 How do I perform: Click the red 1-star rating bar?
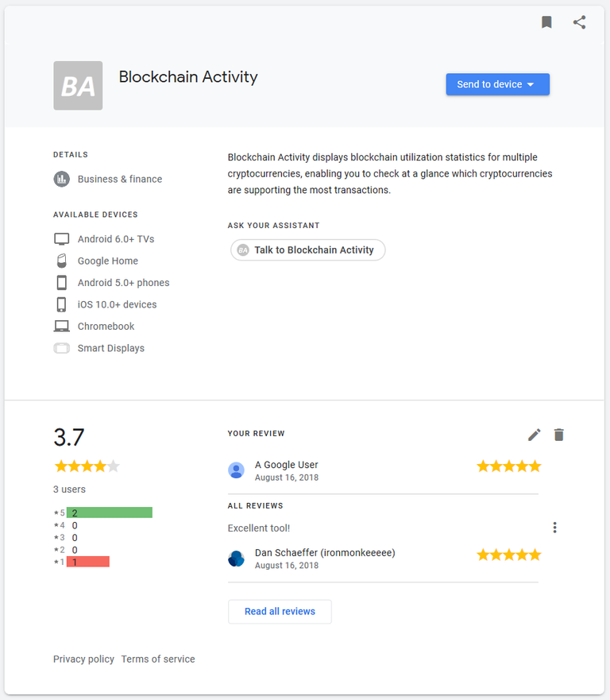click(x=88, y=562)
